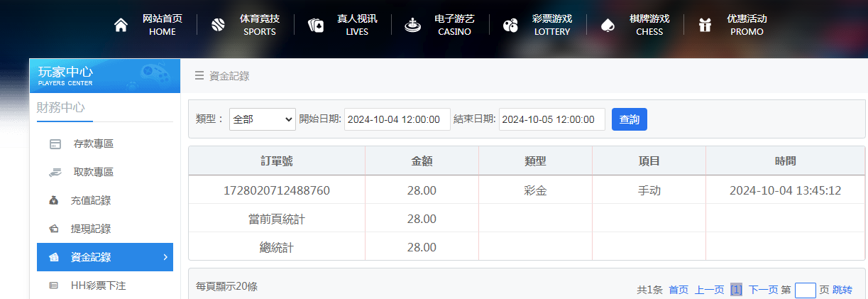Image resolution: width=868 pixels, height=299 pixels.
Task: Click the page number input box
Action: pyautogui.click(x=805, y=290)
